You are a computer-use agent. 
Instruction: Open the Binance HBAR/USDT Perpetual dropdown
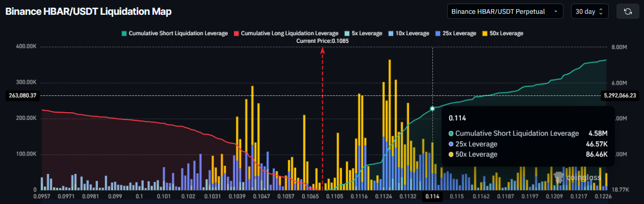point(505,11)
